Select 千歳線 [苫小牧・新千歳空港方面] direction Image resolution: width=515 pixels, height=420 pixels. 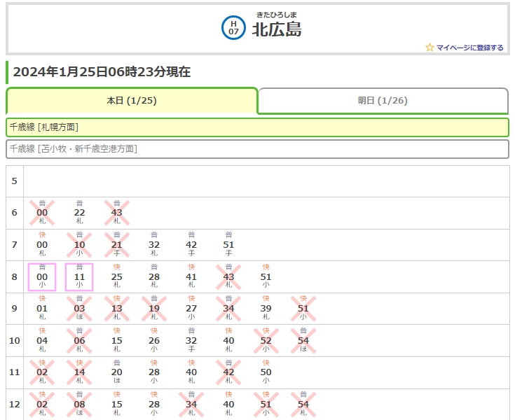[258, 149]
